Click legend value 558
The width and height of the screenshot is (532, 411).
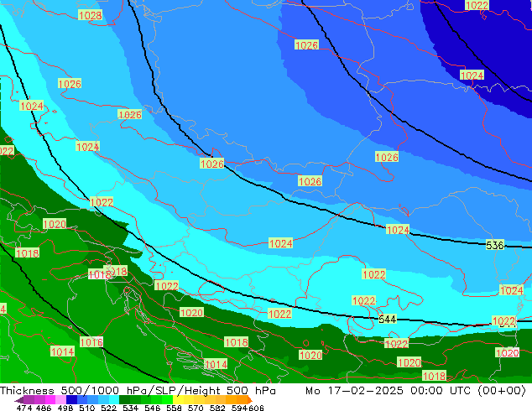click(174, 408)
